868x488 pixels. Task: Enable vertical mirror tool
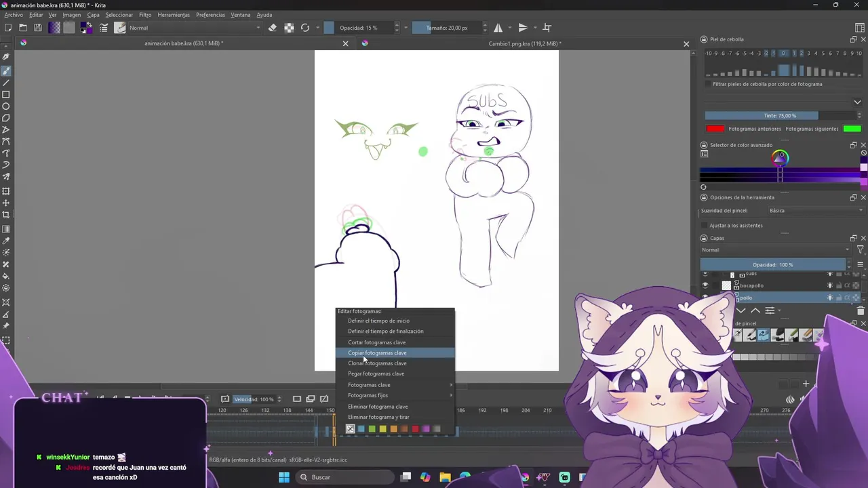pos(523,28)
